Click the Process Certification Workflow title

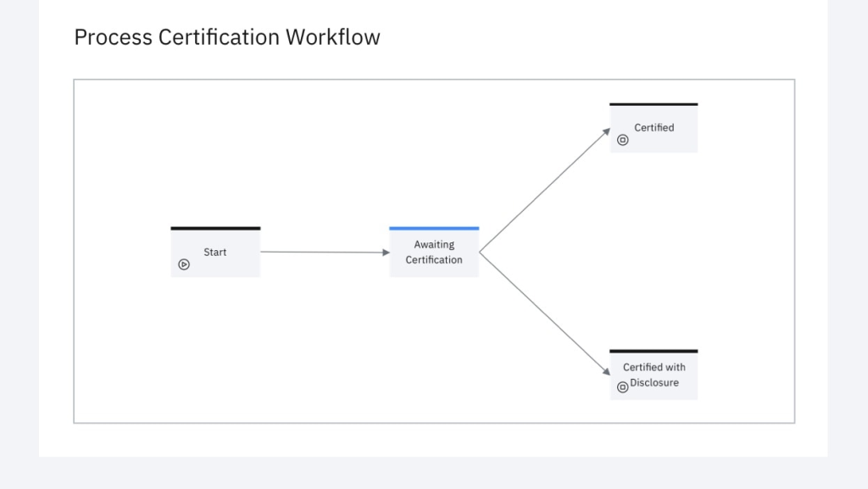click(x=227, y=36)
